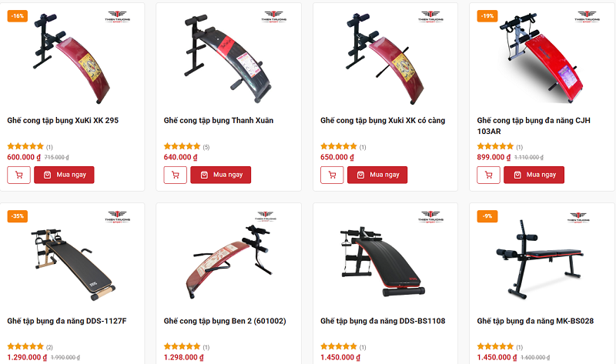Open Ghế cong tập bụng Ben 2 (601002) link
The height and width of the screenshot is (364, 616).
[225, 321]
